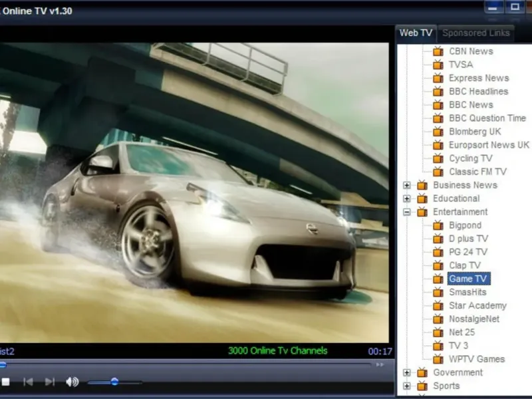Click the fast-forward arrows beside the seek bar
This screenshot has width=532, height=399.
click(380, 364)
